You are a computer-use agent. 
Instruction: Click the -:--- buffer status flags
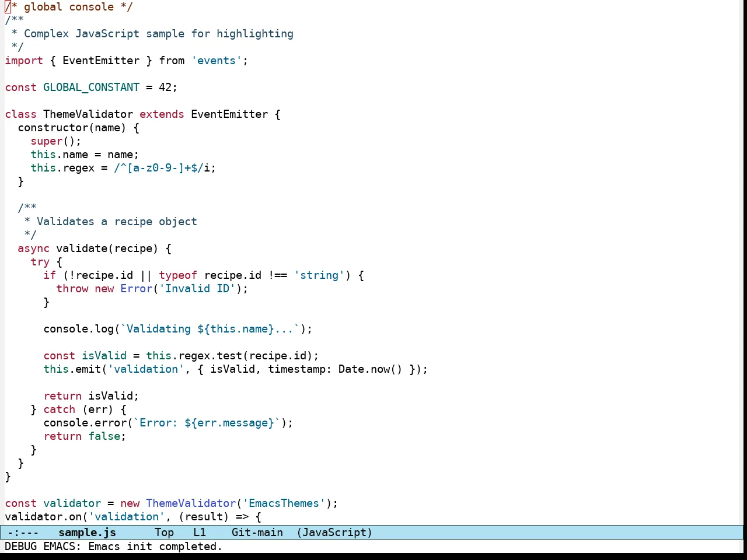[x=23, y=533]
